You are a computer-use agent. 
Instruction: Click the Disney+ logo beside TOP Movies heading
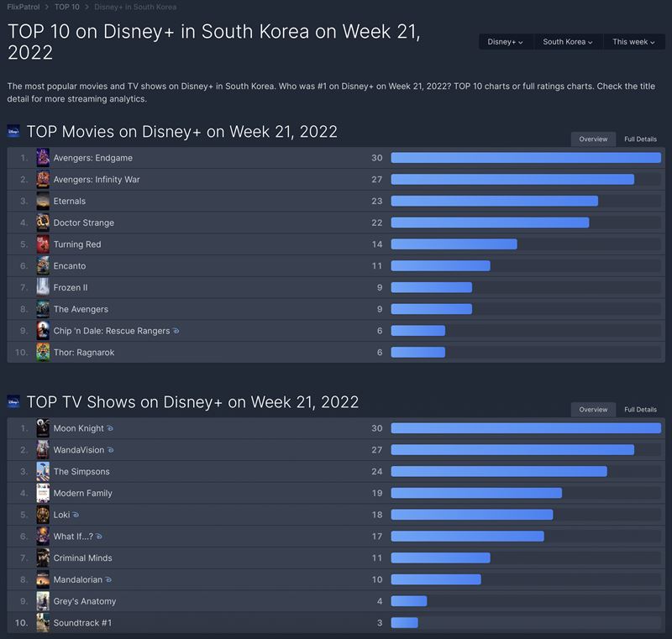[13, 132]
